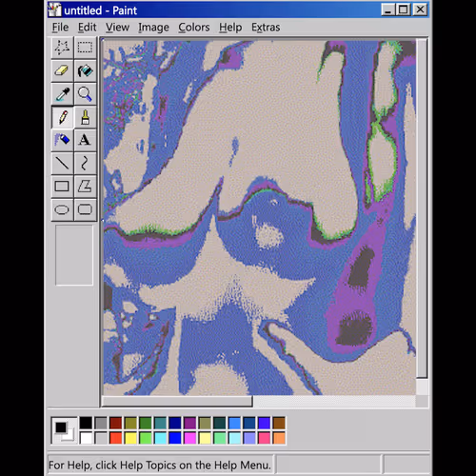
Task: Click the black foreground color indicator
Action: [61, 427]
